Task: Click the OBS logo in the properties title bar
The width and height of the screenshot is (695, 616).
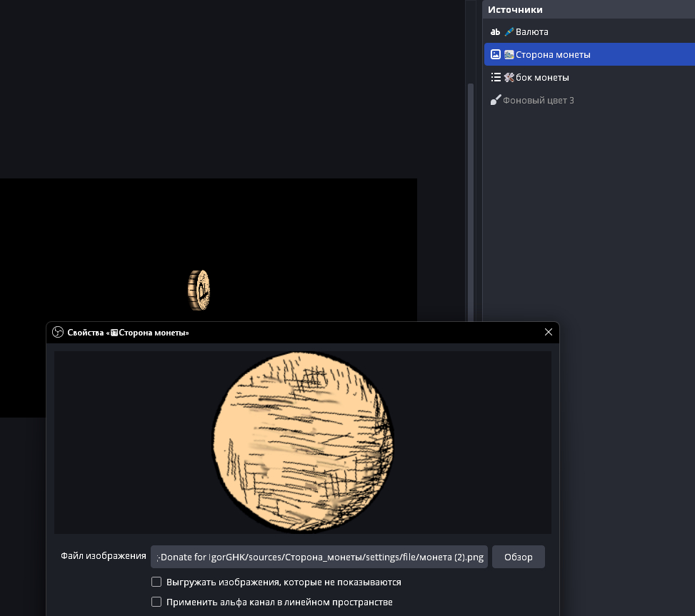Action: (58, 333)
